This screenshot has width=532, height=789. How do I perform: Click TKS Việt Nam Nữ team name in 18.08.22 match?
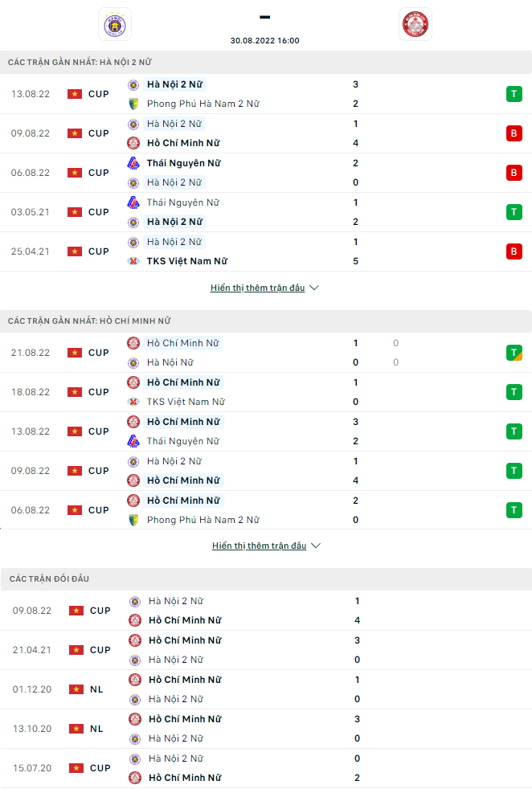click(x=186, y=402)
